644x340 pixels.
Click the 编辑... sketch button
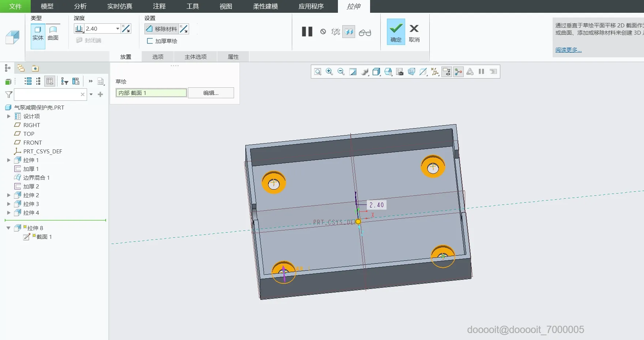[211, 93]
